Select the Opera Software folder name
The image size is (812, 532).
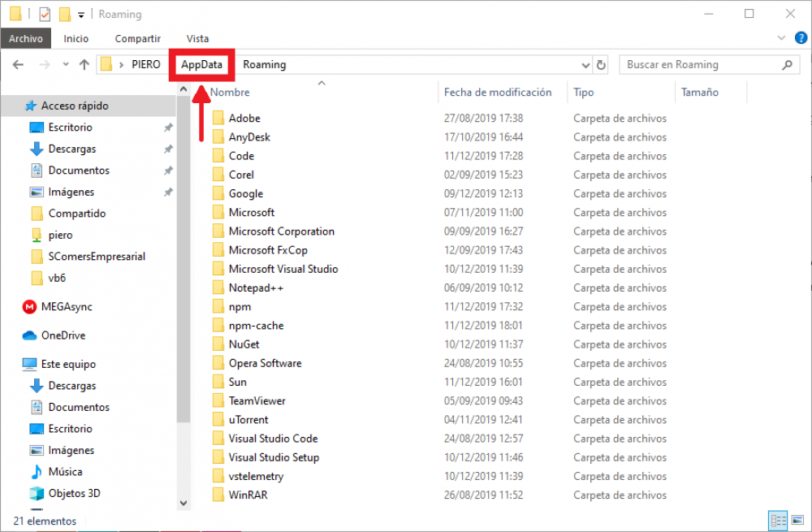click(266, 363)
